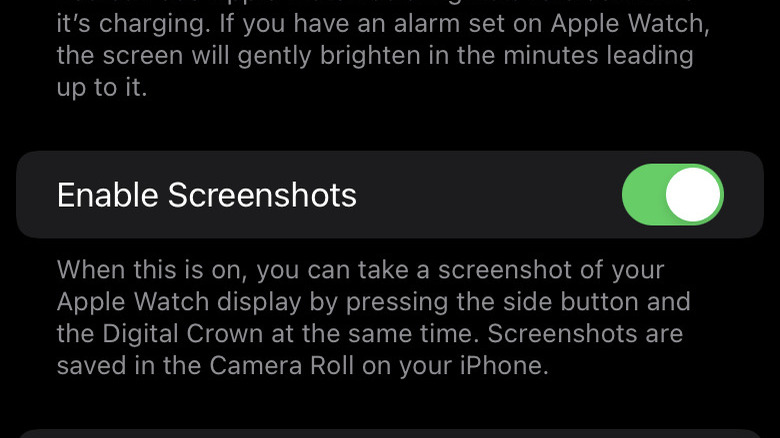Click the word 'iPhone' at the description end
780x438 pixels.
coord(503,365)
